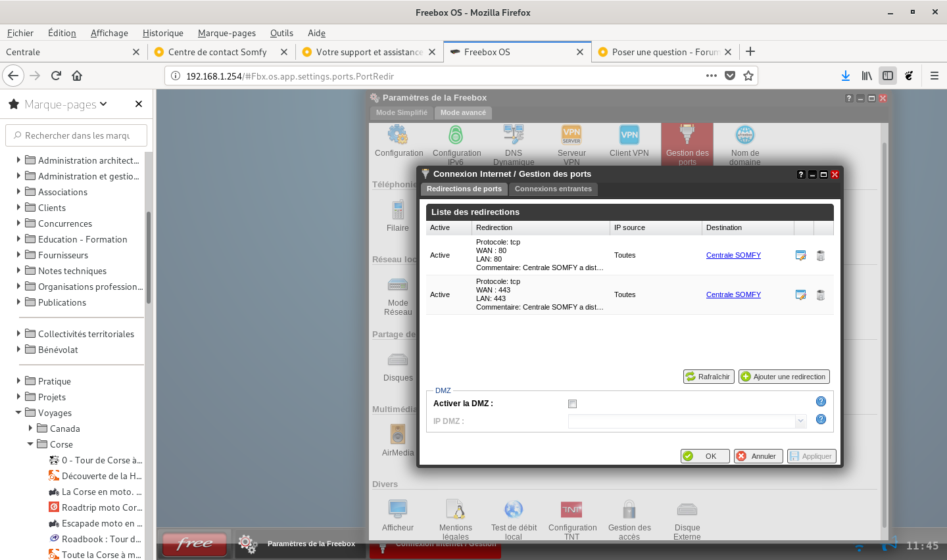Bookmark this page with the star icon
The width and height of the screenshot is (947, 560).
[748, 76]
